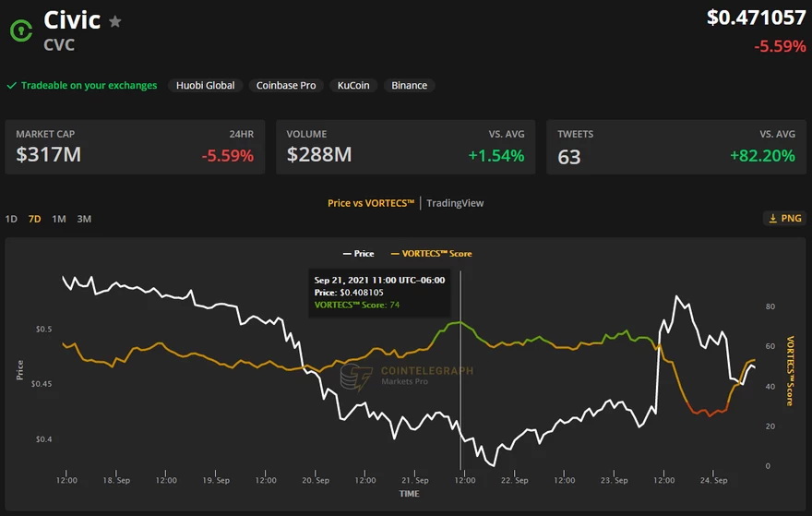Screen dimensions: 812x516
Task: Switch to the TradingView chart
Action: 455,203
